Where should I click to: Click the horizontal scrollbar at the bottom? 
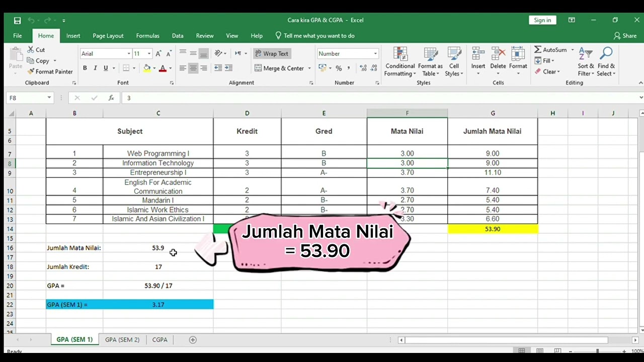(x=507, y=340)
